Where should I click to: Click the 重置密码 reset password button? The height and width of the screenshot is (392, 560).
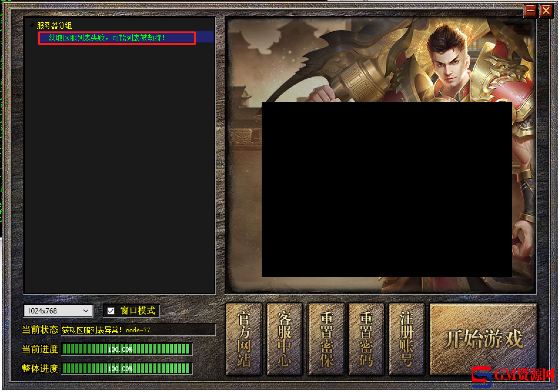coord(366,339)
